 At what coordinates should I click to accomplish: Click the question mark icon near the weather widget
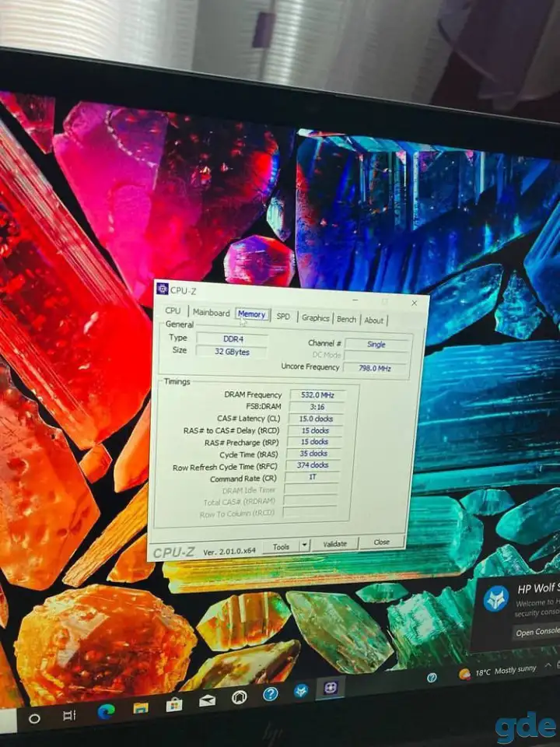[x=432, y=678]
